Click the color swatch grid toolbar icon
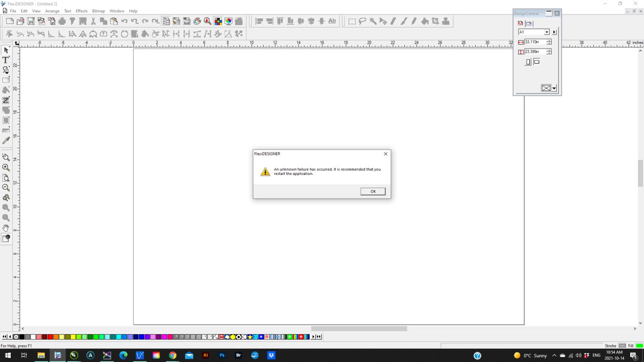644x362 pixels. click(218, 21)
